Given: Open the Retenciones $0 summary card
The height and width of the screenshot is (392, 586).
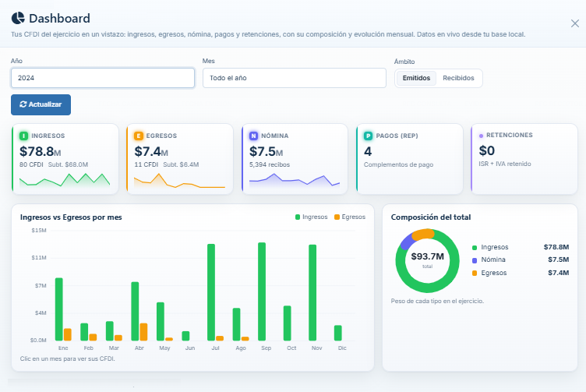Looking at the screenshot, I should click(524, 159).
